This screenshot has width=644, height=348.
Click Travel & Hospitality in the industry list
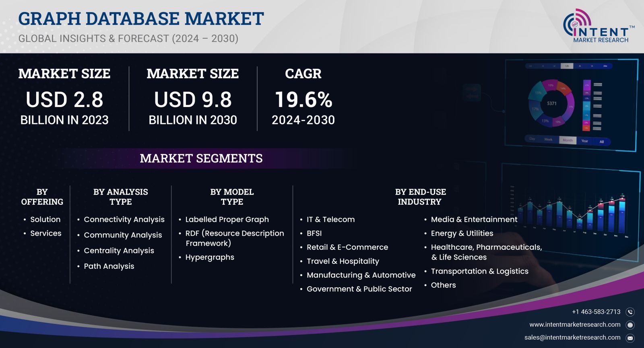tap(343, 262)
